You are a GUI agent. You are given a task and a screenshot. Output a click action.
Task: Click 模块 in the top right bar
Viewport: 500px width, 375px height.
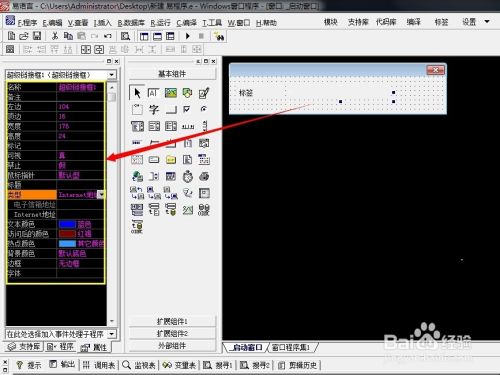[331, 22]
